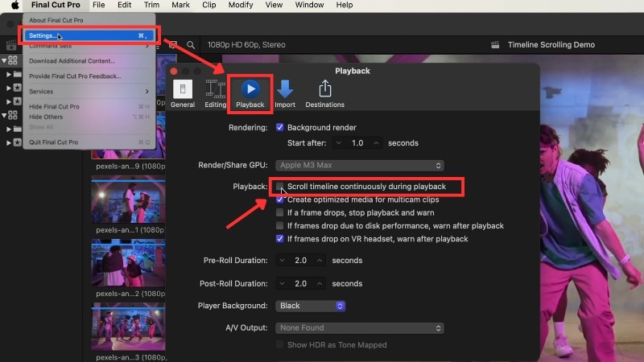Screen dimensions: 644x362
Task: Select the pexels-an...3 clip thumbnail
Action: click(x=128, y=328)
